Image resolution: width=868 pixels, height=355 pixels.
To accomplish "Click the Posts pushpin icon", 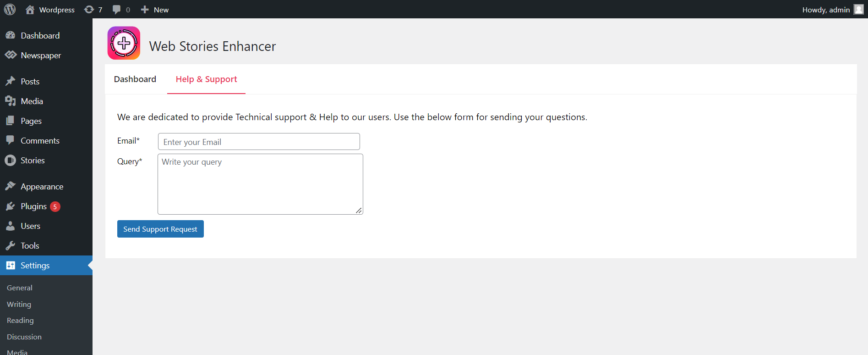I will pyautogui.click(x=10, y=81).
